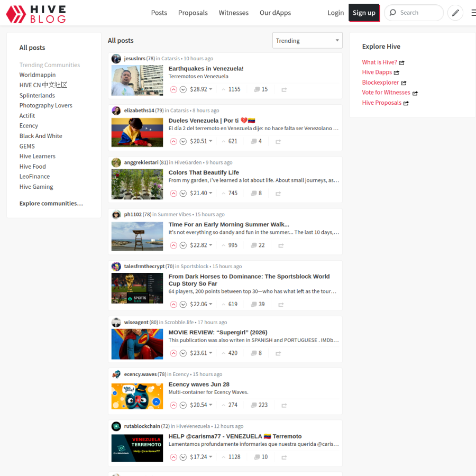Downvote the Earthquakes in Venezuela post
The height and width of the screenshot is (476, 476).
(183, 89)
